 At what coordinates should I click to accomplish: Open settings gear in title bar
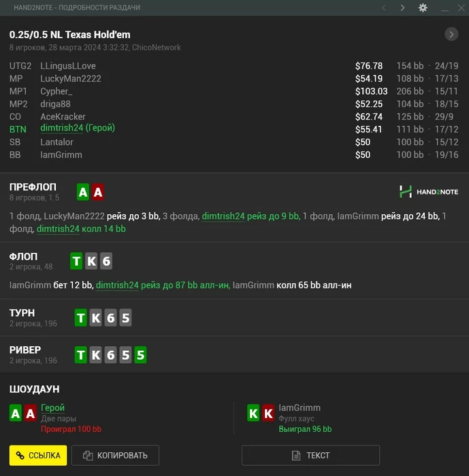pyautogui.click(x=423, y=7)
